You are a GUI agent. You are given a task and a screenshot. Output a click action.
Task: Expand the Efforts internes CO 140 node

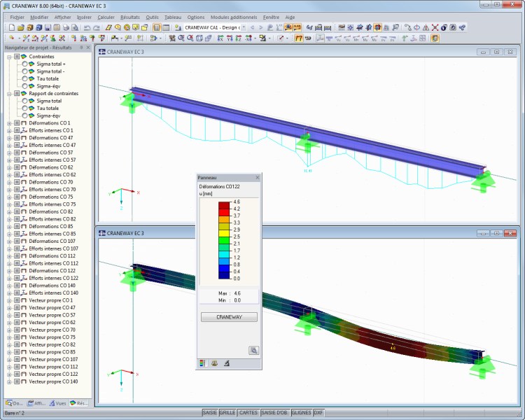(x=9, y=293)
